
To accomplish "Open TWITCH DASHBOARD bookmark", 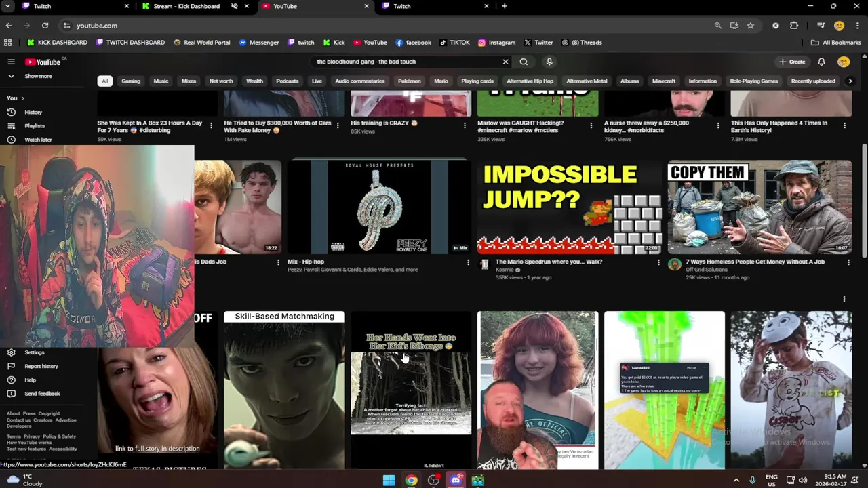I will point(130,43).
